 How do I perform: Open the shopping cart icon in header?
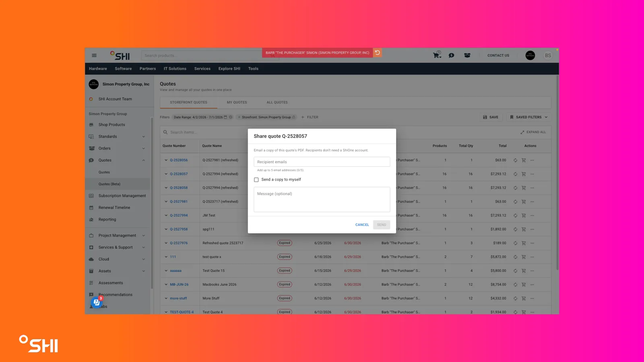coord(437,55)
